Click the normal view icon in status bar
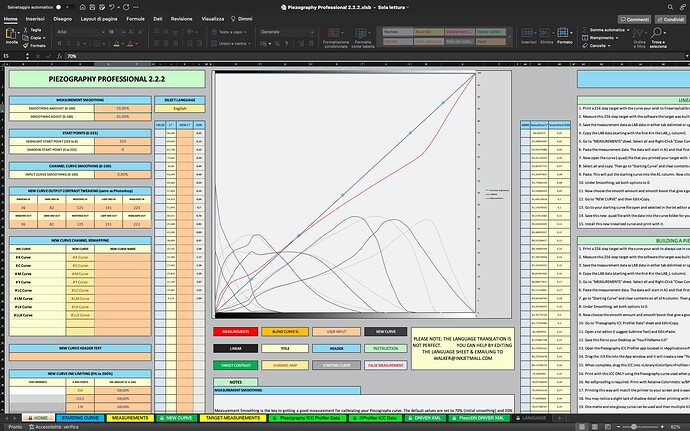The height and width of the screenshot is (431, 690). (x=582, y=427)
